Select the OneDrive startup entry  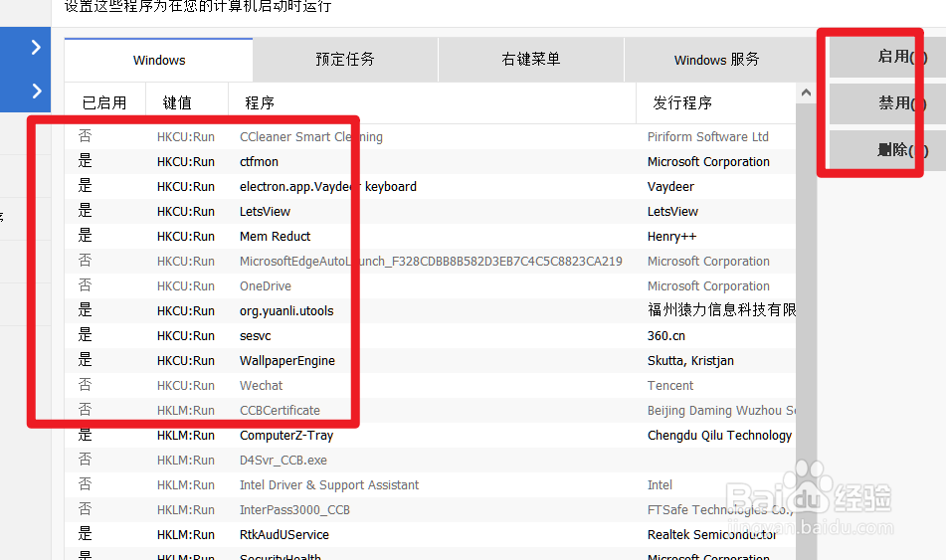265,286
